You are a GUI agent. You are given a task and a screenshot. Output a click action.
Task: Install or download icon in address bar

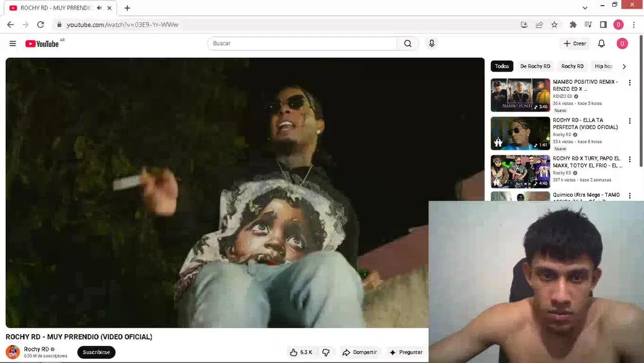point(524,24)
